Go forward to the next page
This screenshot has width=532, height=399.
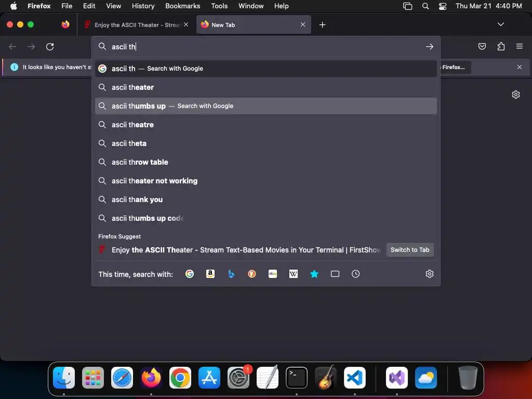[x=31, y=46]
